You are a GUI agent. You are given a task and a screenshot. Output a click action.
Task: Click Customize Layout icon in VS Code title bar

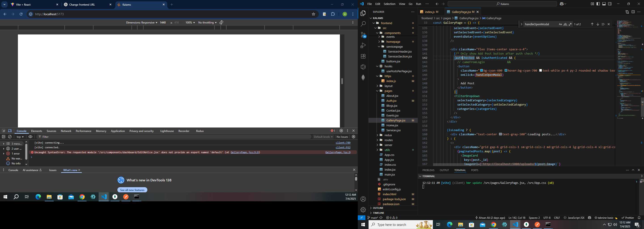coord(592,4)
